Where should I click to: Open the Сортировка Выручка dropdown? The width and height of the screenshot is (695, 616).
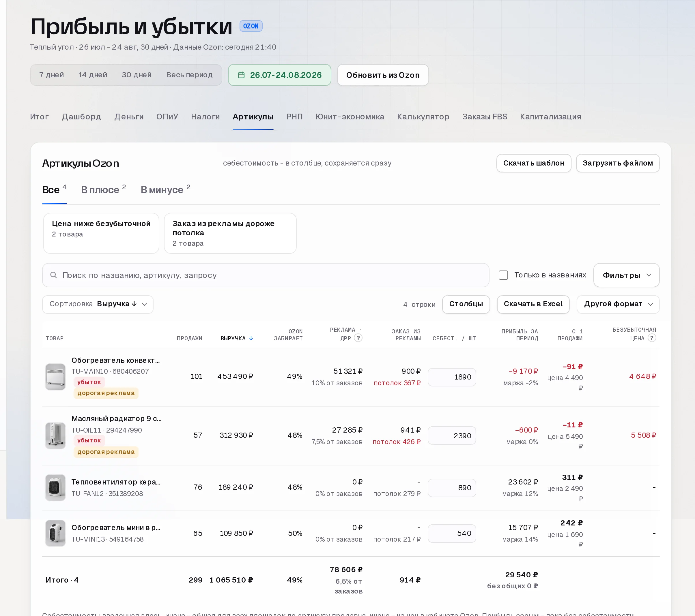pyautogui.click(x=98, y=304)
